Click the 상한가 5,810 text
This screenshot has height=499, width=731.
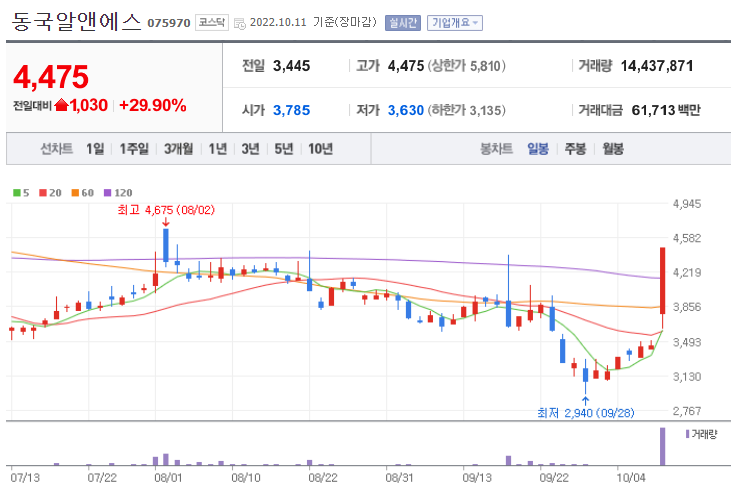(466, 66)
